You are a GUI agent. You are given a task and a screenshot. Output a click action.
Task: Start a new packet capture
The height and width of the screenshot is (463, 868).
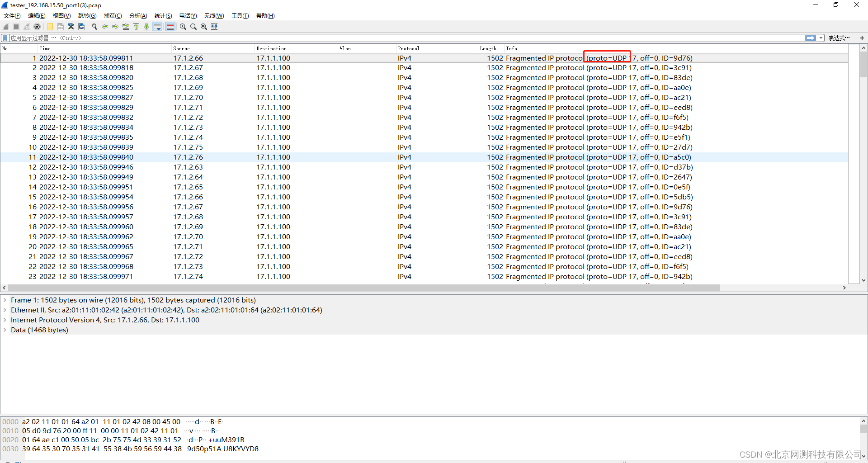(x=6, y=27)
